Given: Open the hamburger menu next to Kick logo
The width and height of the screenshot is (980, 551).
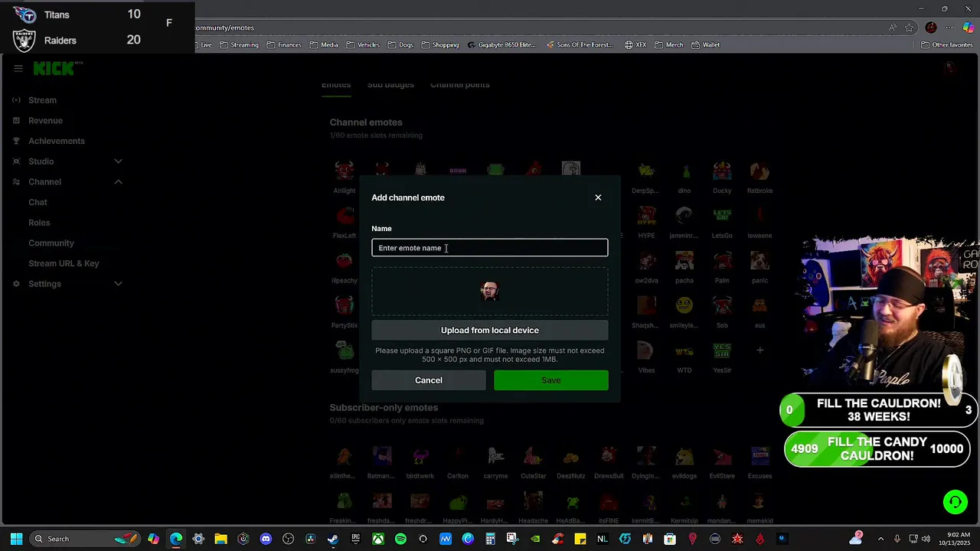Looking at the screenshot, I should (18, 68).
